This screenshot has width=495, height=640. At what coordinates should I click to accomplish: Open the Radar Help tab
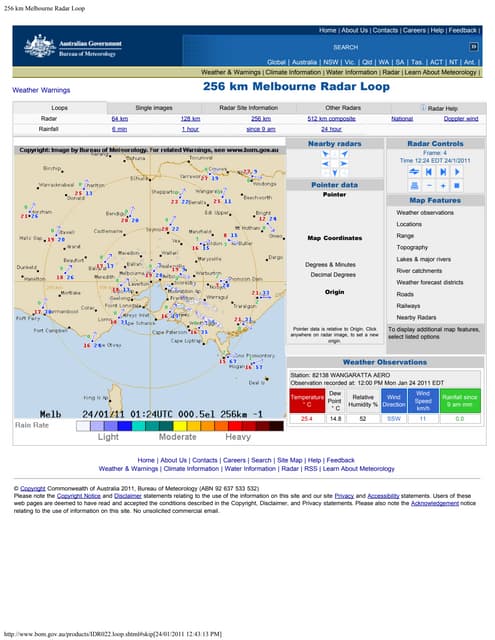439,108
